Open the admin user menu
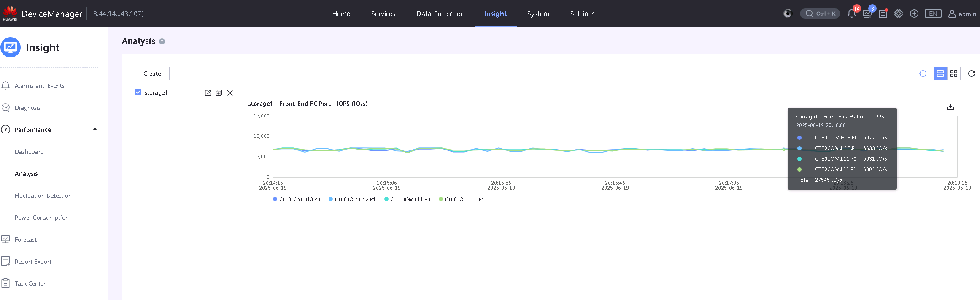980x300 pixels. tap(962, 14)
